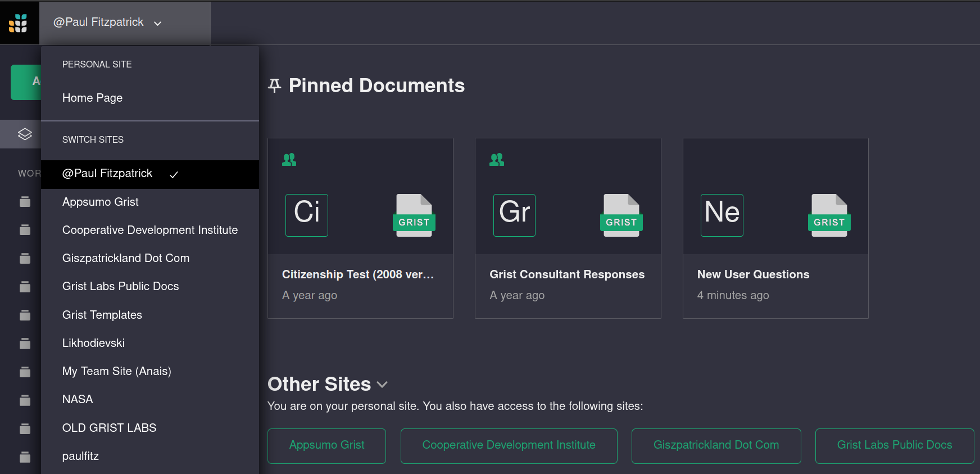Screen dimensions: 980x474
Task: Click shared-users icon on Grist Consultant Responses card
Action: pyautogui.click(x=497, y=160)
